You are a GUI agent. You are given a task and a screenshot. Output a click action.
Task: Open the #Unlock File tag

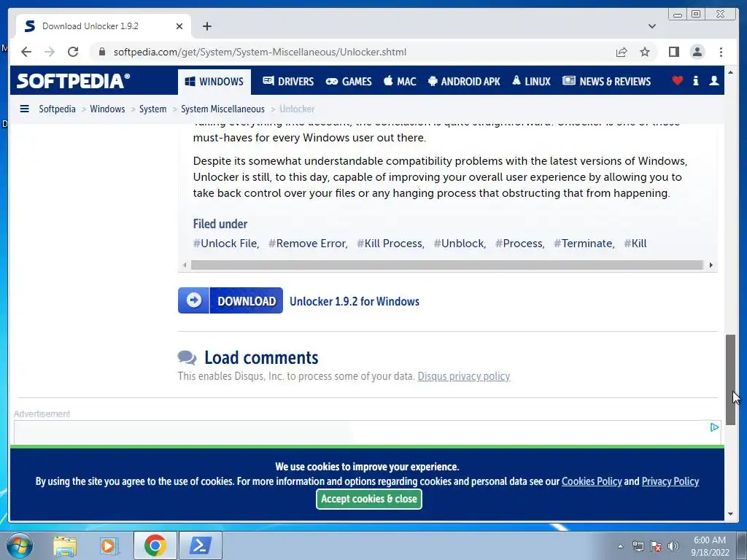pyautogui.click(x=226, y=244)
